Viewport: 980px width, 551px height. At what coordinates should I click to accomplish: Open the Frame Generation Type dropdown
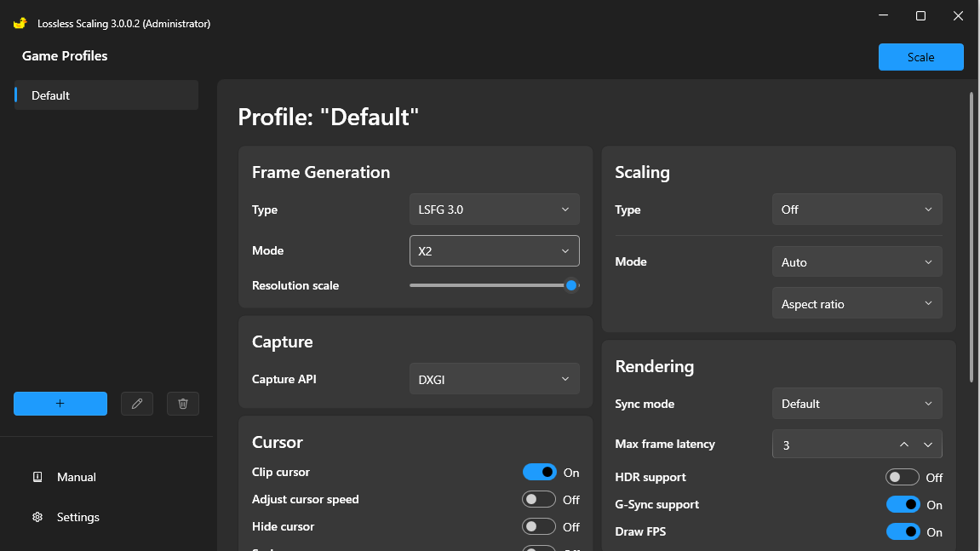[x=494, y=209]
